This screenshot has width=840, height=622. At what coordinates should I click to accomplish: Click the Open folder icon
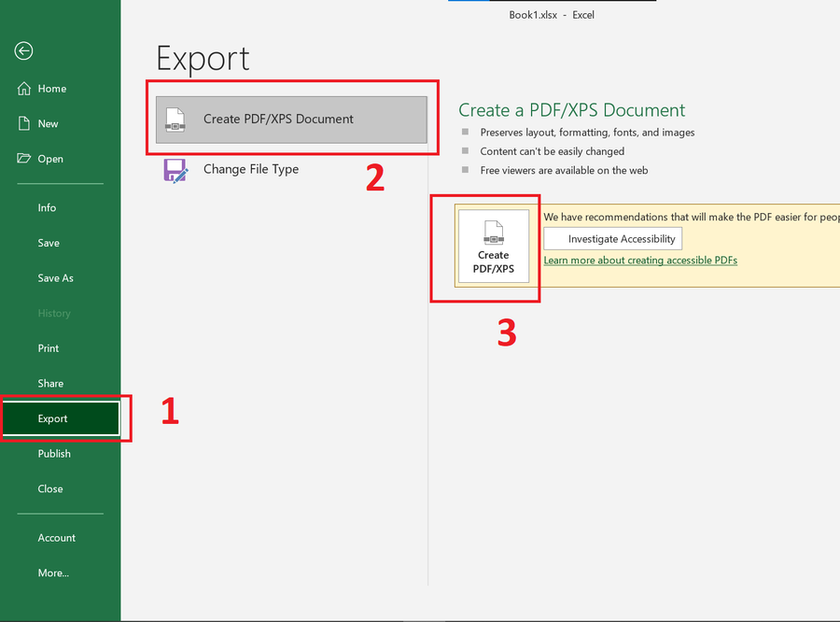23,158
